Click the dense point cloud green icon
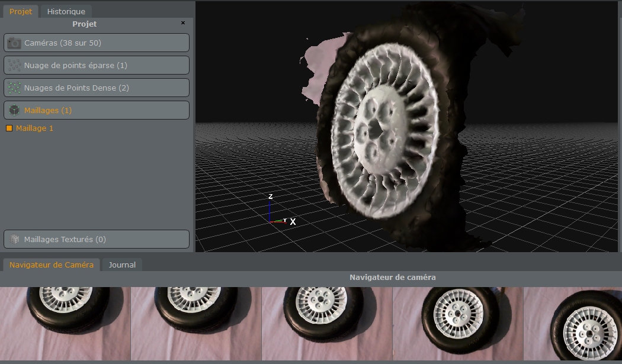This screenshot has width=622, height=364. pyautogui.click(x=14, y=88)
